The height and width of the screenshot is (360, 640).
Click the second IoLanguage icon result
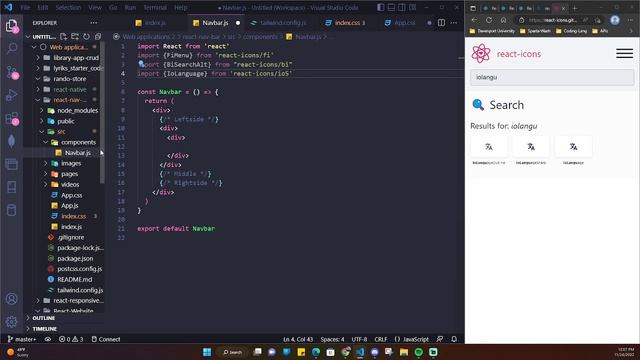[x=531, y=147]
